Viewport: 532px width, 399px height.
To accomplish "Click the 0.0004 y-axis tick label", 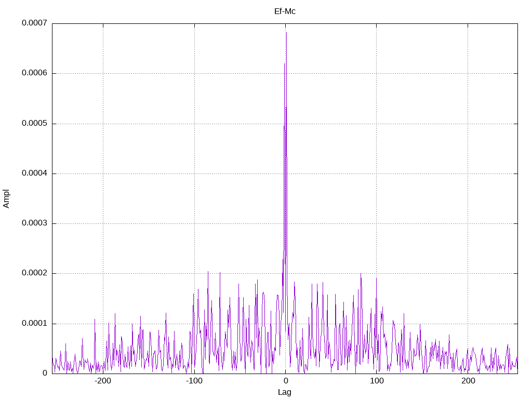I will click(35, 174).
